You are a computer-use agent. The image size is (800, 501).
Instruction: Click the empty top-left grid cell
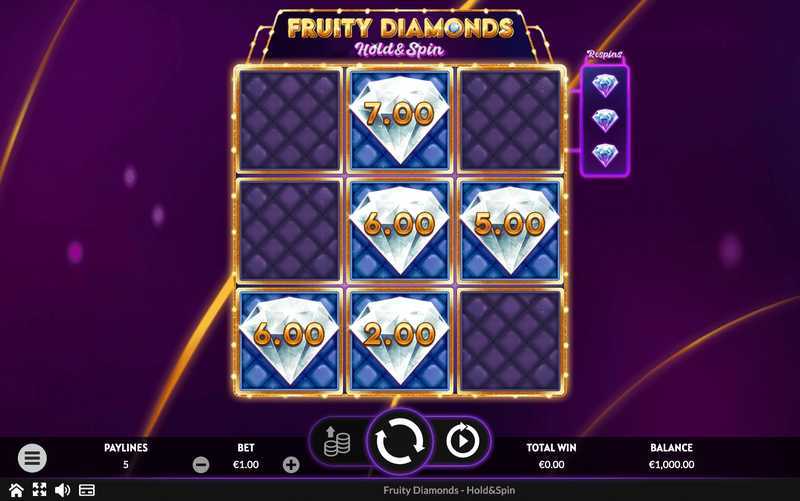[289, 120]
